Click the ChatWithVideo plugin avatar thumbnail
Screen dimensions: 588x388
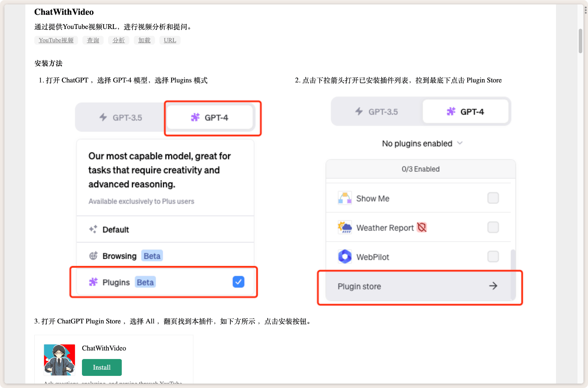[x=60, y=360]
